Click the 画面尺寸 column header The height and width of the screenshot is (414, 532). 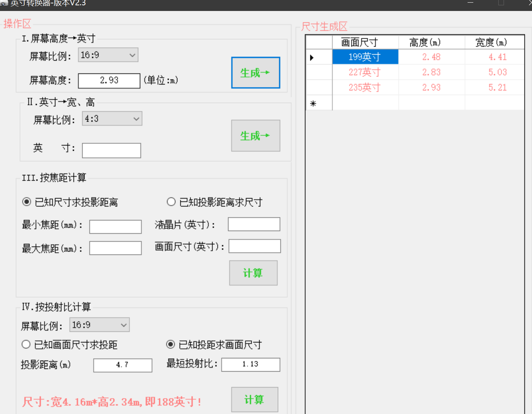(x=365, y=42)
